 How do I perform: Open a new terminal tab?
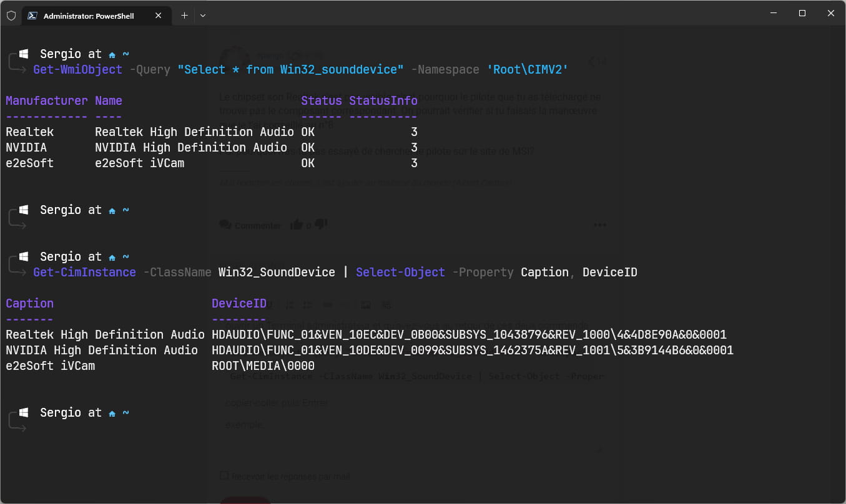click(x=184, y=16)
